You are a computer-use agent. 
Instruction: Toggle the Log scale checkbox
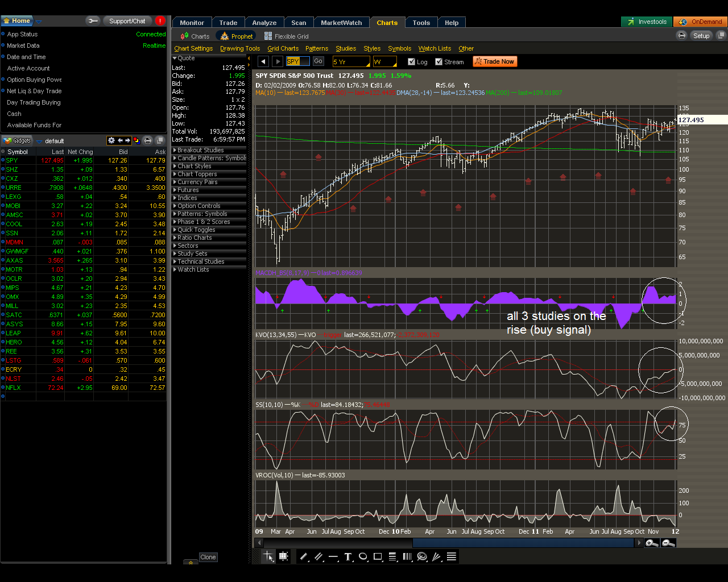coord(411,61)
